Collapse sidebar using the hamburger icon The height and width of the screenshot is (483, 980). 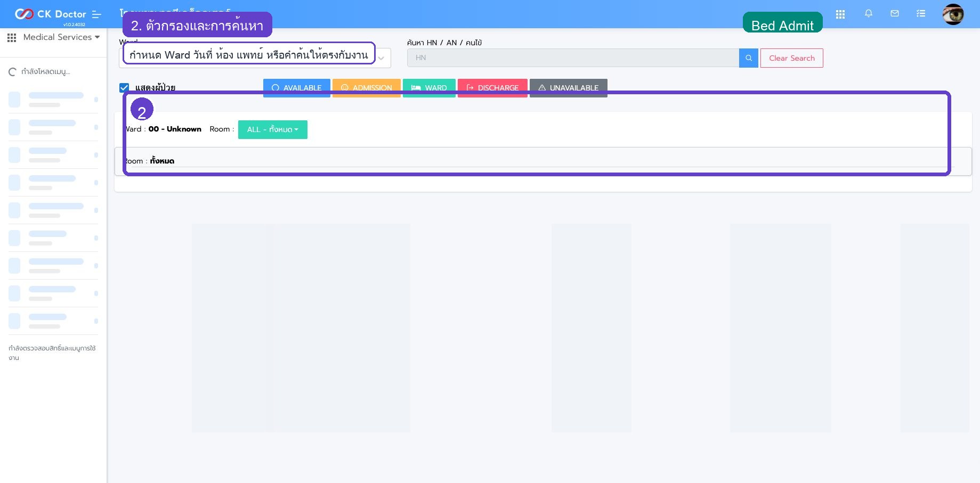(x=96, y=14)
